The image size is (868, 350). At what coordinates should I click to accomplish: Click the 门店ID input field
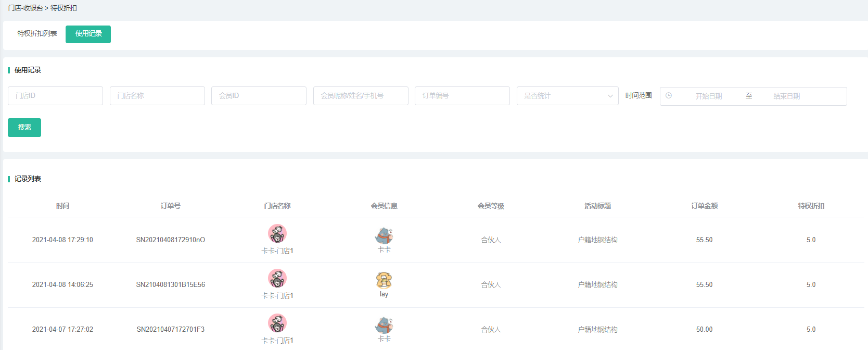(x=55, y=96)
